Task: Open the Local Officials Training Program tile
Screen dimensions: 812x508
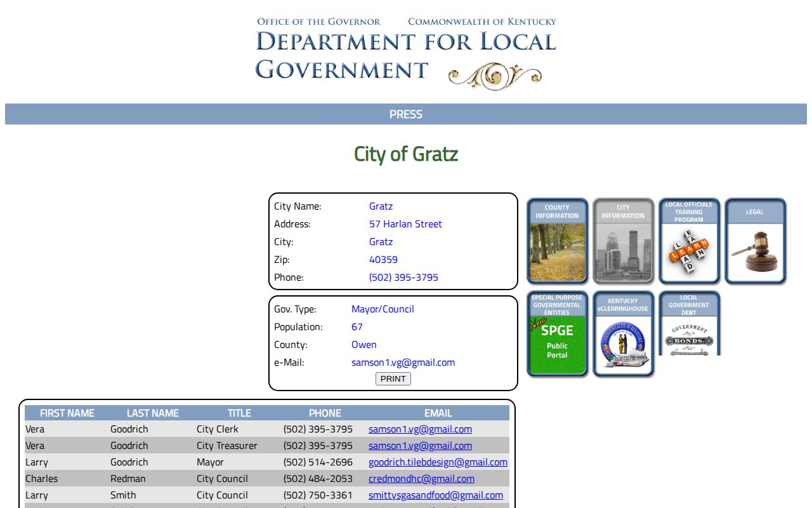Action: tap(689, 241)
